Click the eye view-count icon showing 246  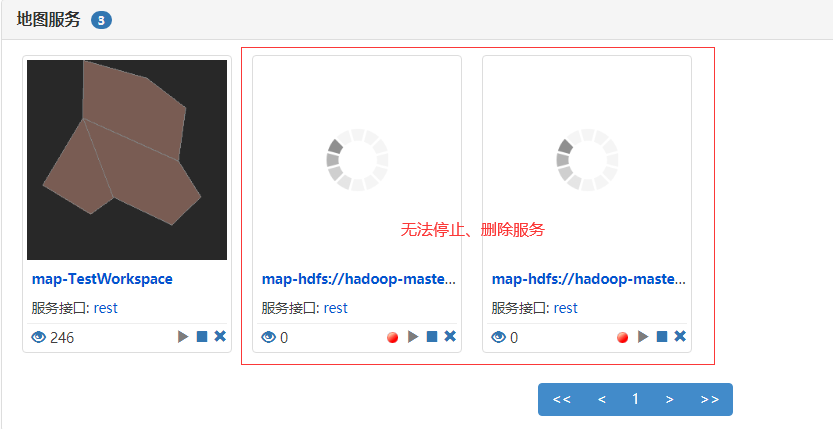point(39,337)
